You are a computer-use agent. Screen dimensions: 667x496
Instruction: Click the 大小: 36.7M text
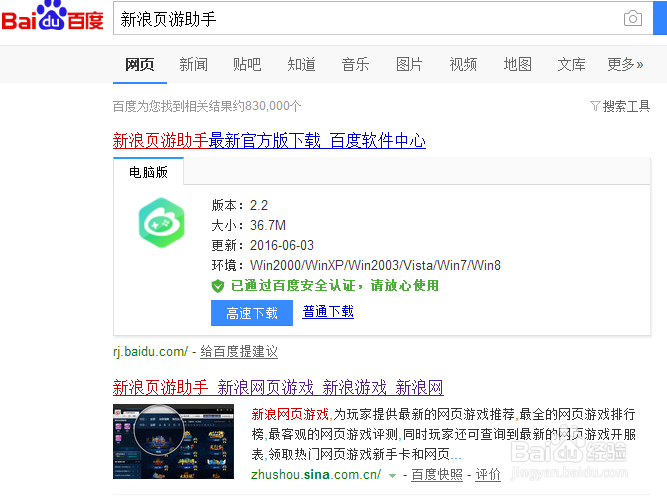pos(248,225)
